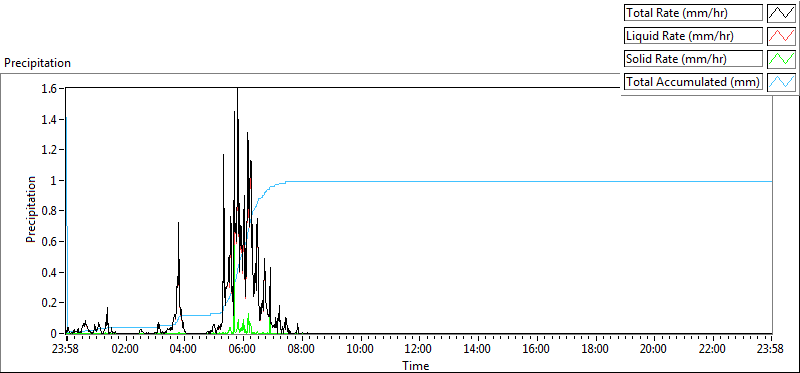This screenshot has height=373, width=800.
Task: Click the Precipitation graph caption above plot
Action: click(x=37, y=63)
